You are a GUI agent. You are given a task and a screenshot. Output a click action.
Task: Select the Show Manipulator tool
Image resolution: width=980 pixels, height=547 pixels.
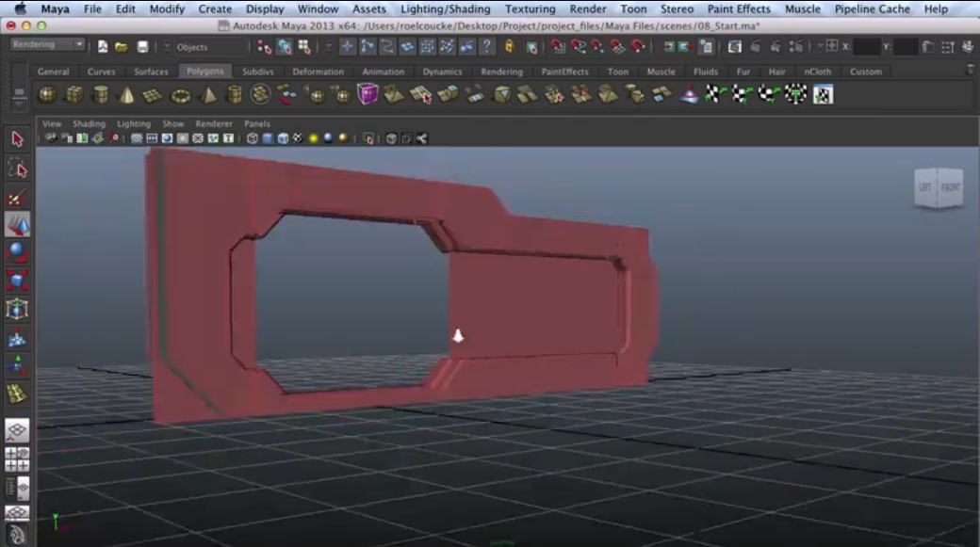coord(17,365)
